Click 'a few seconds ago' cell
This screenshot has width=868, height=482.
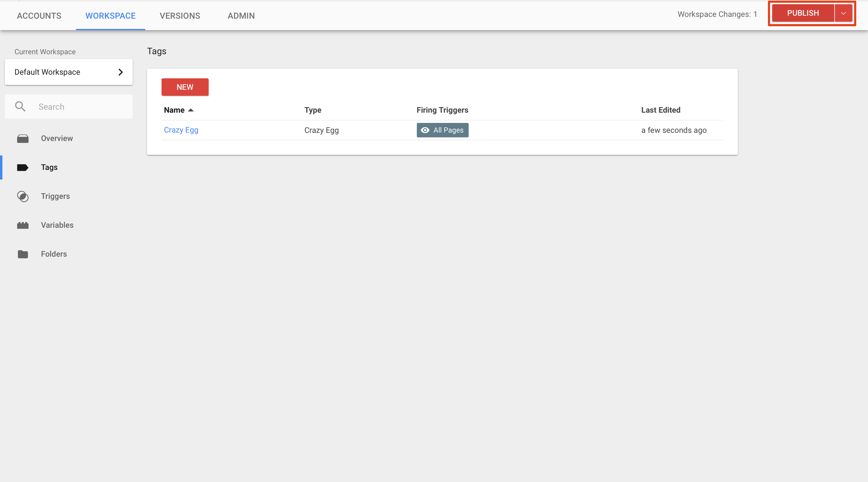pyautogui.click(x=674, y=130)
